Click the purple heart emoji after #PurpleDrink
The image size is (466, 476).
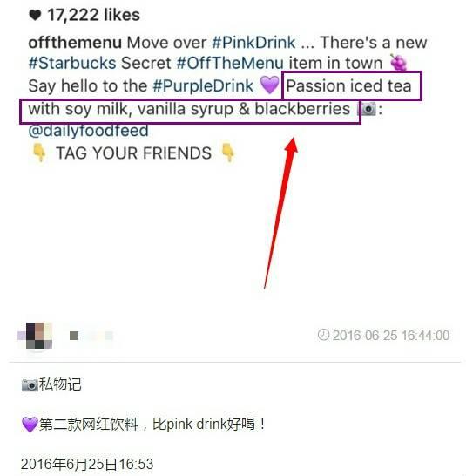coord(270,85)
